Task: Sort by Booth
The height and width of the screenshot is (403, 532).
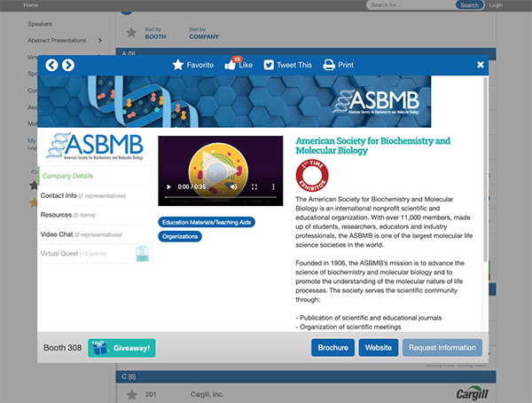Action: point(155,34)
